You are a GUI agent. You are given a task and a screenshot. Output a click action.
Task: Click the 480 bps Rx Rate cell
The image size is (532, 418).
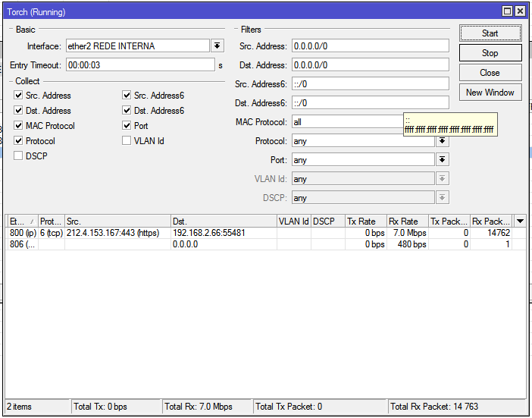(408, 244)
